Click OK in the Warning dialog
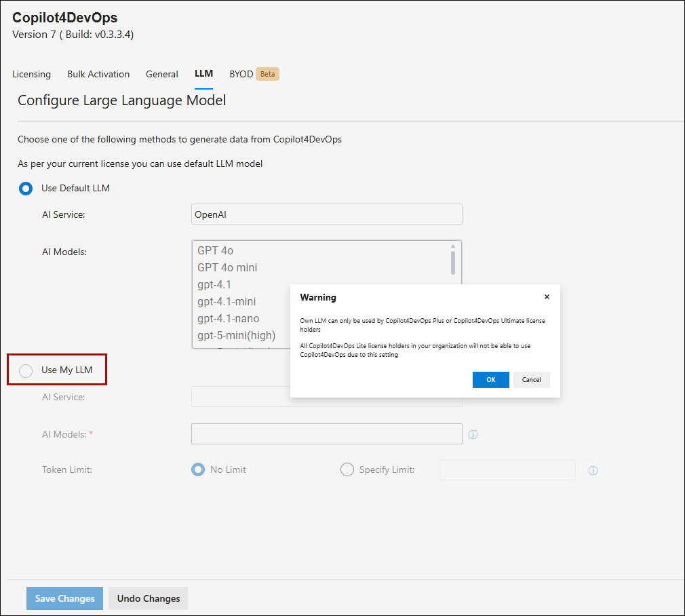The image size is (685, 616). tap(490, 380)
